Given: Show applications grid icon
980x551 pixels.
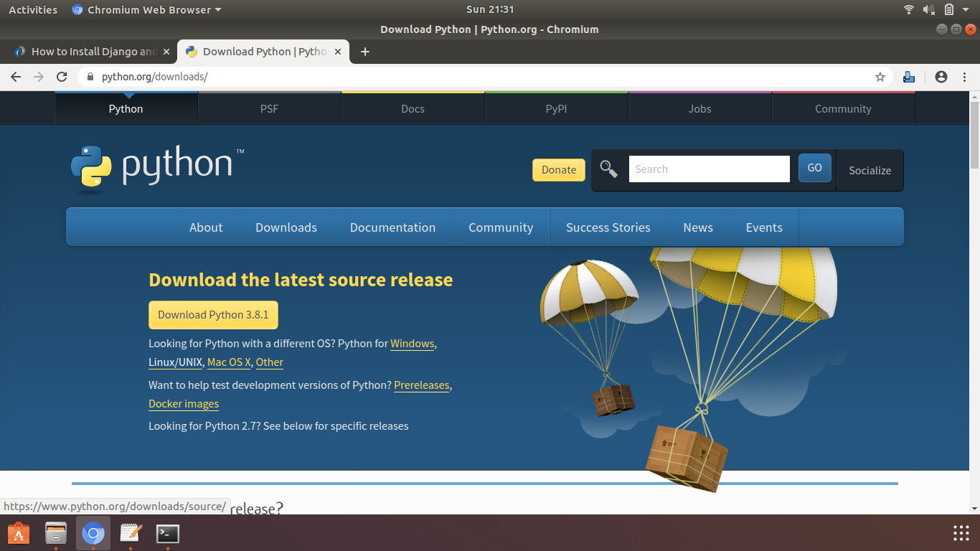Looking at the screenshot, I should pyautogui.click(x=961, y=533).
